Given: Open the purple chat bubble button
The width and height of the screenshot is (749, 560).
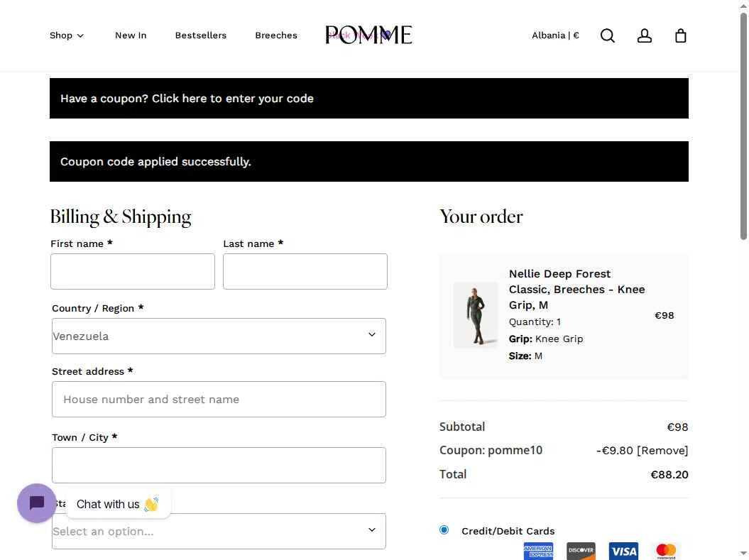Looking at the screenshot, I should tap(37, 503).
